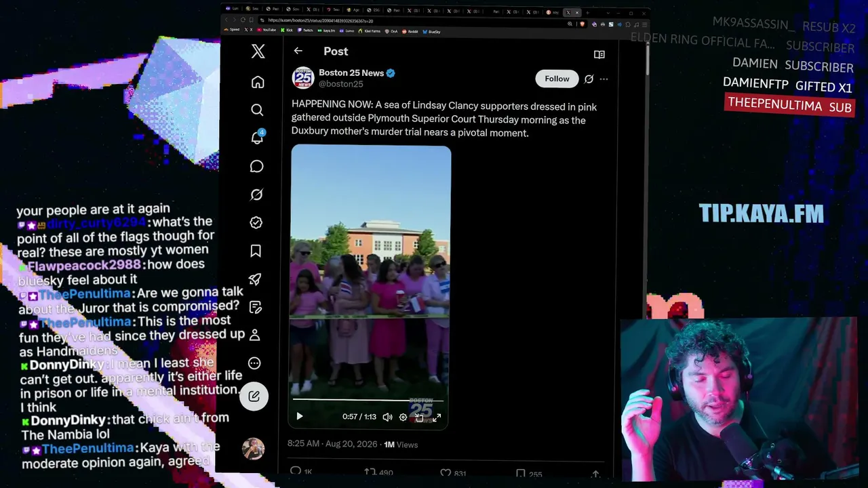Open Bookmarks in the X sidebar
Image resolution: width=868 pixels, height=488 pixels.
coord(256,251)
